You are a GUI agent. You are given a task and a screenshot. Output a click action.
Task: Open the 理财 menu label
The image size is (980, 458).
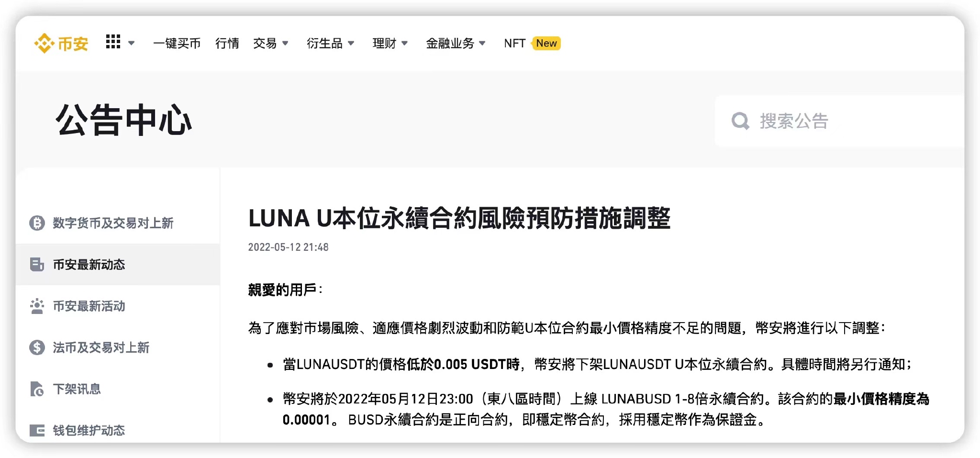tap(384, 44)
